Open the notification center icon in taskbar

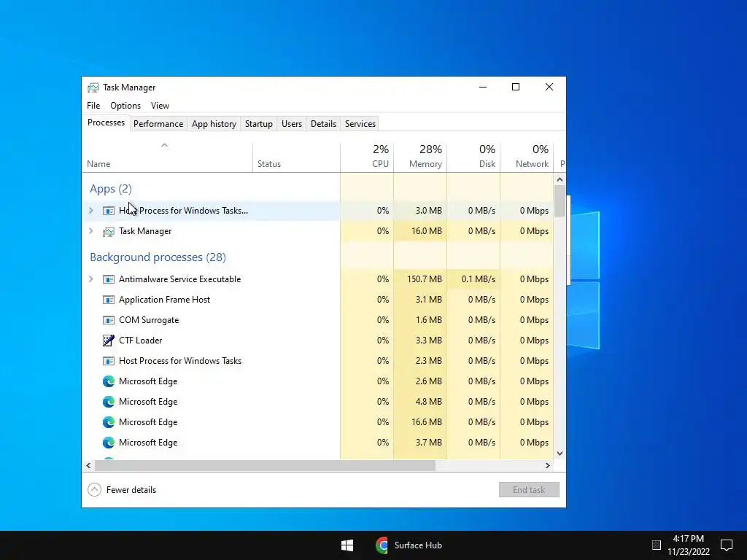(727, 545)
